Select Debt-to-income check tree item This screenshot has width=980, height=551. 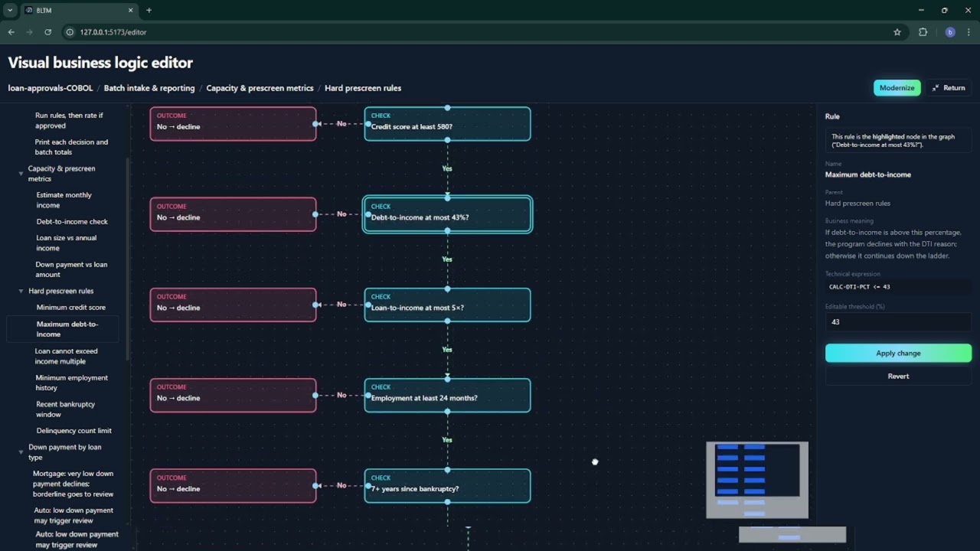pyautogui.click(x=72, y=221)
